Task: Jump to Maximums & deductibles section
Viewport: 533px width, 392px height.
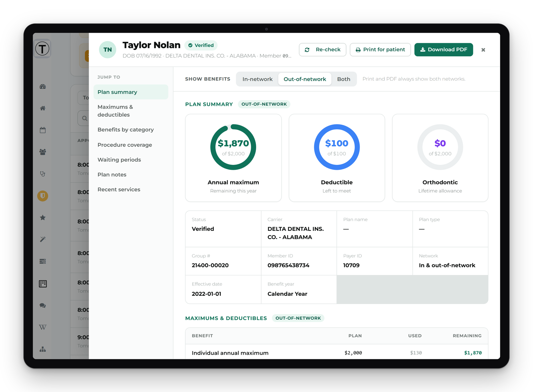Action: 131,111
